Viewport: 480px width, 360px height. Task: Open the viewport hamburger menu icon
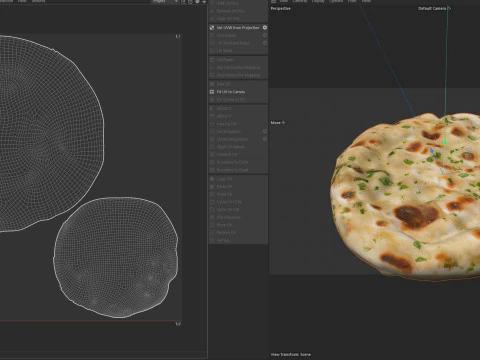(273, 1)
